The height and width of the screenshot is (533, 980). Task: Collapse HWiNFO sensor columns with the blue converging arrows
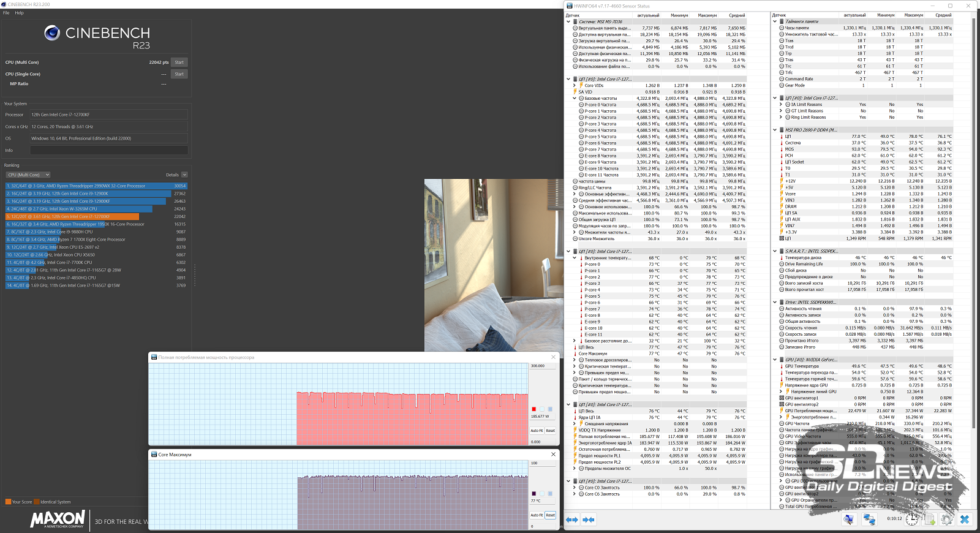point(589,520)
